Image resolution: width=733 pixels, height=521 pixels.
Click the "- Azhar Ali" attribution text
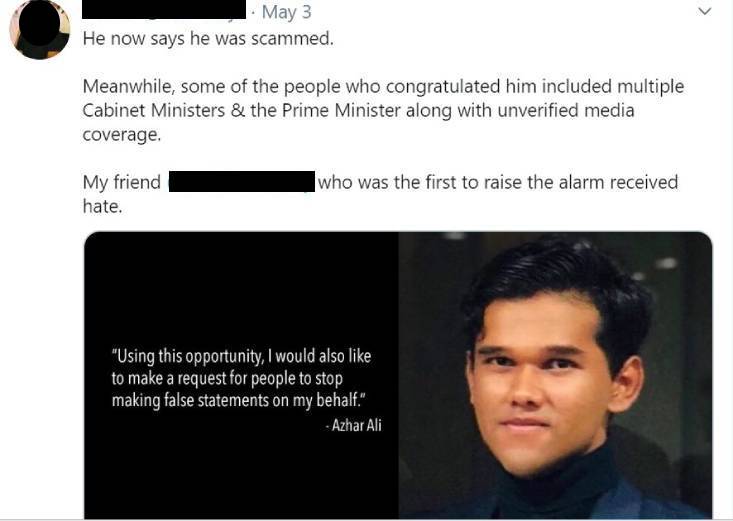coord(354,425)
